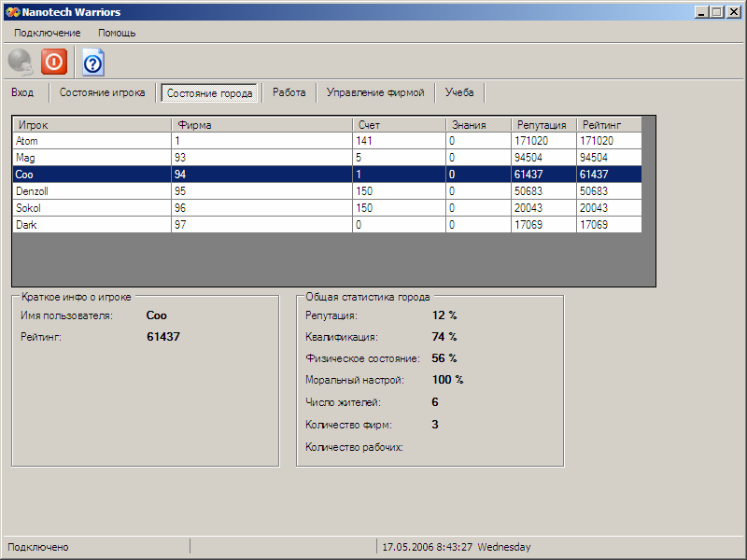Select player Sokol in the table
The height and width of the screenshot is (560, 747).
[92, 208]
